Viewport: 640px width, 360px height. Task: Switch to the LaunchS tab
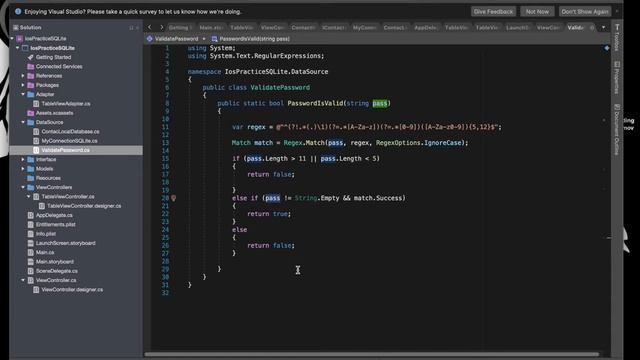(517, 28)
